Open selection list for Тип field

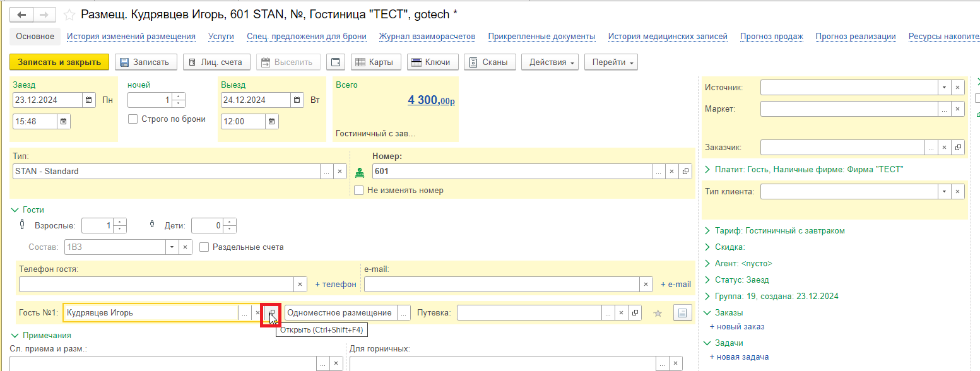pyautogui.click(x=326, y=172)
